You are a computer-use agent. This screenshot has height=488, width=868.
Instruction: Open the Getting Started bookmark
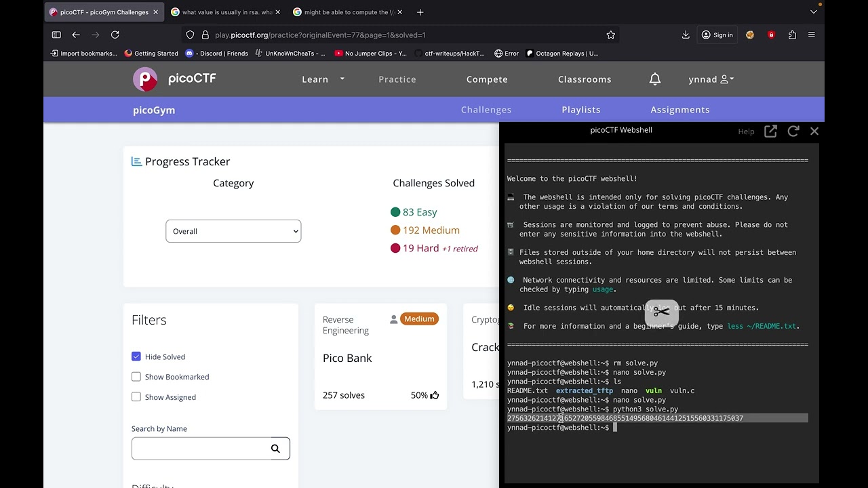coord(151,54)
